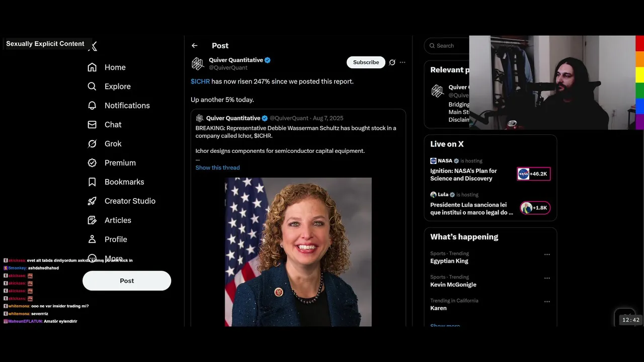
Task: Click the Search input field
Action: coord(447,46)
